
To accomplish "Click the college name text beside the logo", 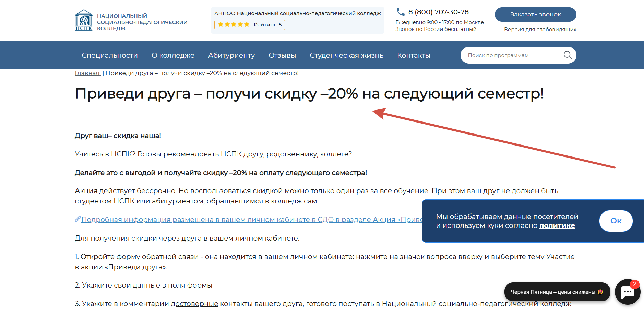I will 142,22.
